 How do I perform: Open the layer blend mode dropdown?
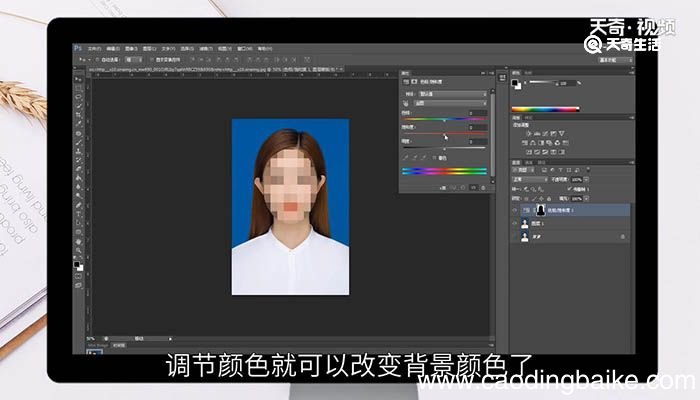[x=529, y=179]
